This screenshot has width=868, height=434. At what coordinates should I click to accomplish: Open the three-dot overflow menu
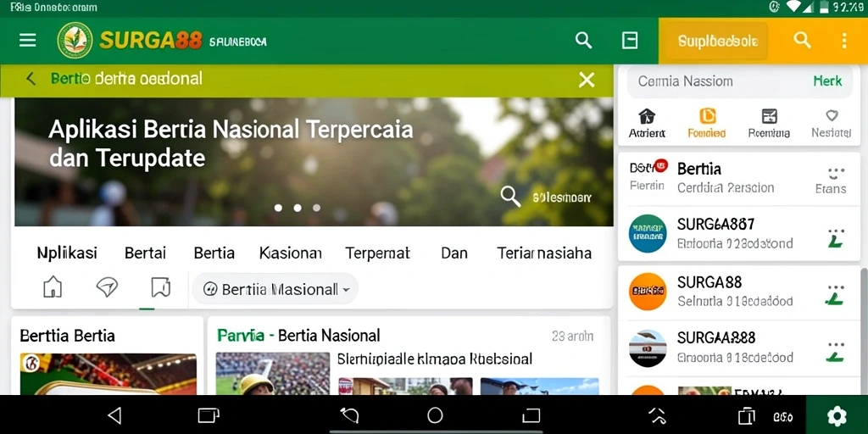(844, 41)
